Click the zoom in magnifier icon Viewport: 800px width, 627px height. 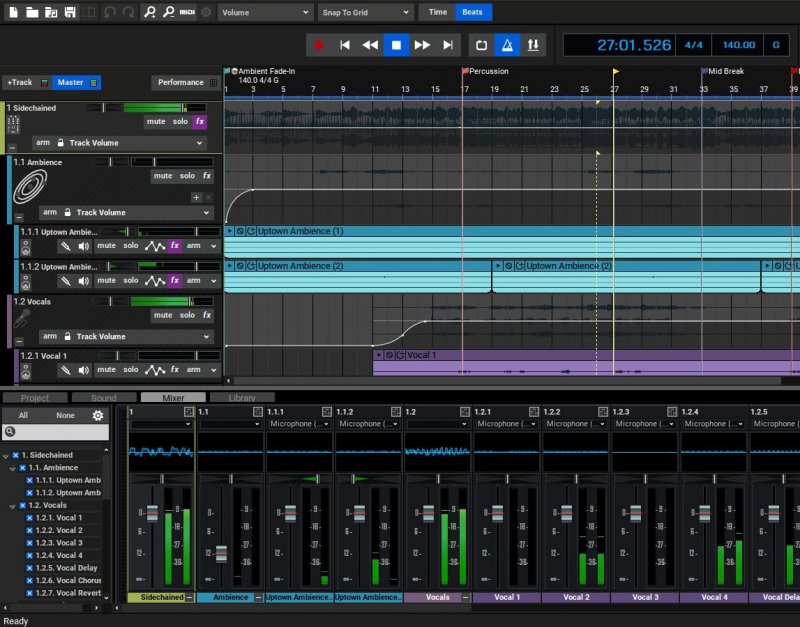coord(150,12)
